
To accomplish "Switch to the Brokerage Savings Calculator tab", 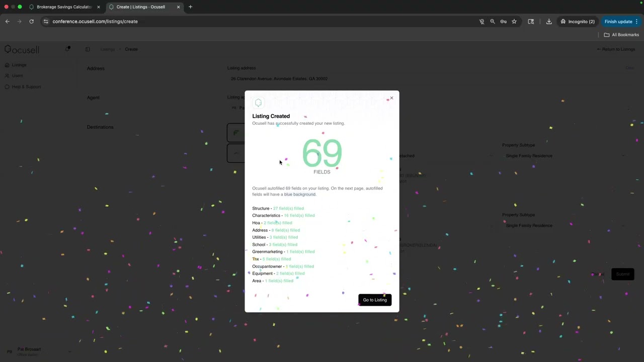I will [64, 7].
